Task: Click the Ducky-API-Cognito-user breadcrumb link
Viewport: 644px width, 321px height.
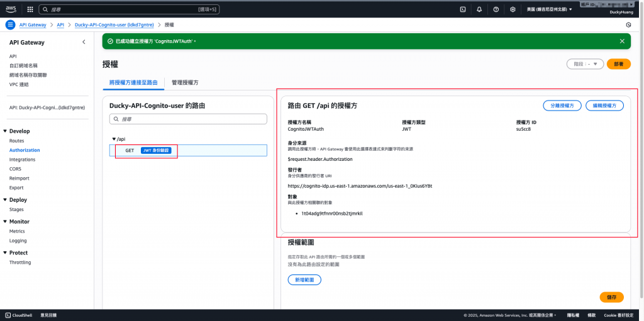Action: pos(114,24)
